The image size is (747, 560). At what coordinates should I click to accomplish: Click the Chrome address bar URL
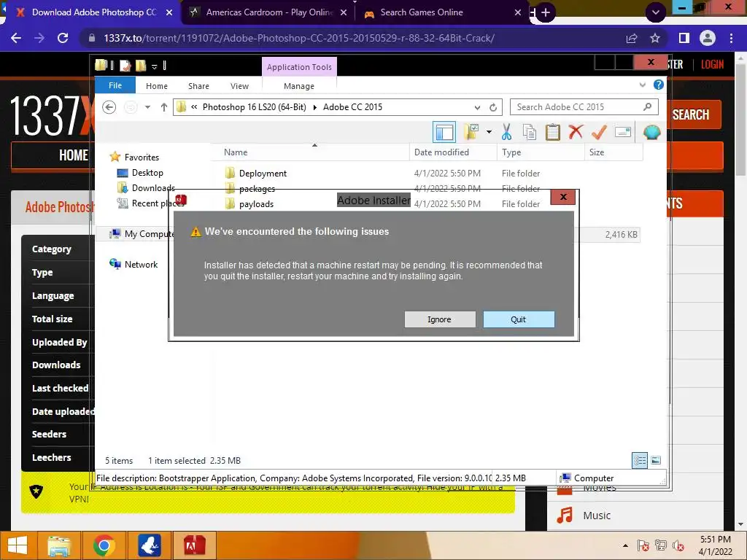pyautogui.click(x=298, y=38)
